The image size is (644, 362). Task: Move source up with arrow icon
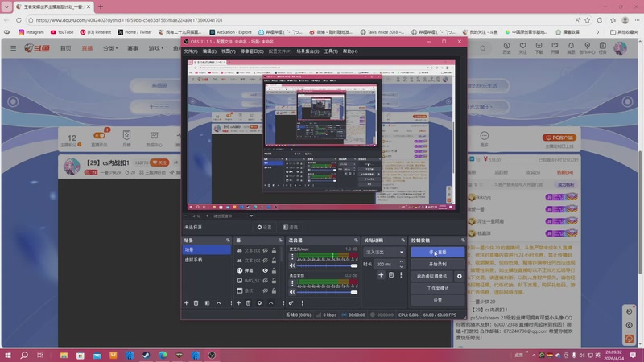click(x=271, y=303)
